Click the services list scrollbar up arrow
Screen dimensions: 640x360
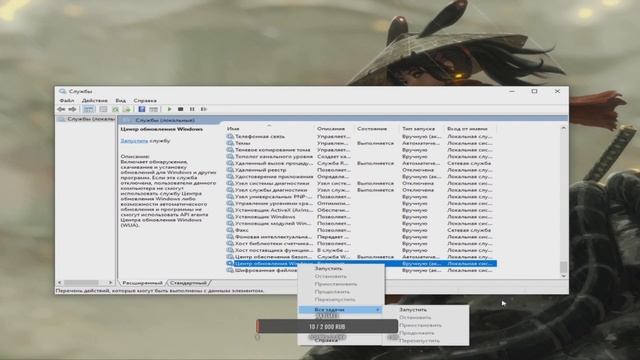click(563, 128)
